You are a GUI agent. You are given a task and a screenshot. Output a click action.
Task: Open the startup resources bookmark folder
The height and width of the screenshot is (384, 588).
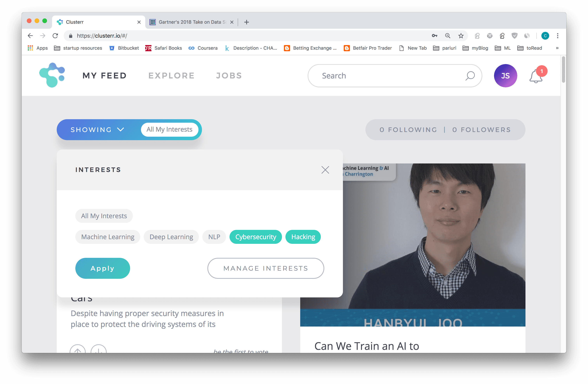coord(78,48)
